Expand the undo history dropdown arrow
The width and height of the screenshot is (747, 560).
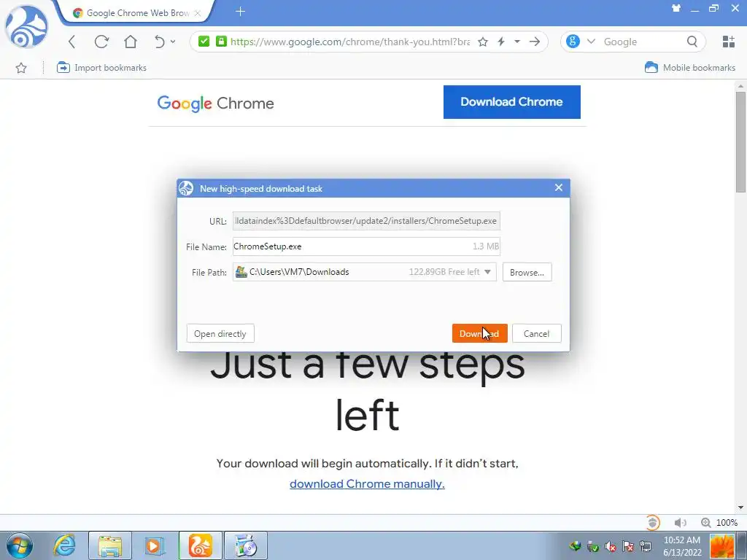(173, 42)
